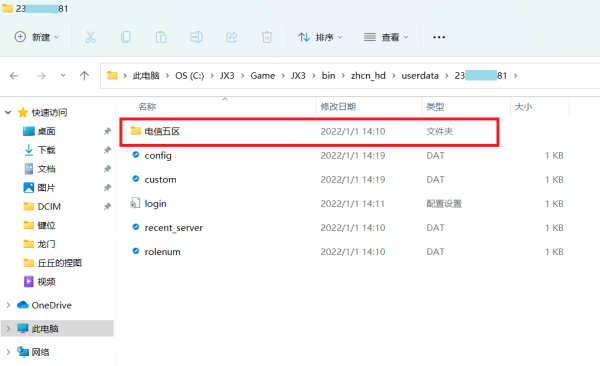The height and width of the screenshot is (366, 600).
Task: Sort by 大小 column header
Action: 523,107
